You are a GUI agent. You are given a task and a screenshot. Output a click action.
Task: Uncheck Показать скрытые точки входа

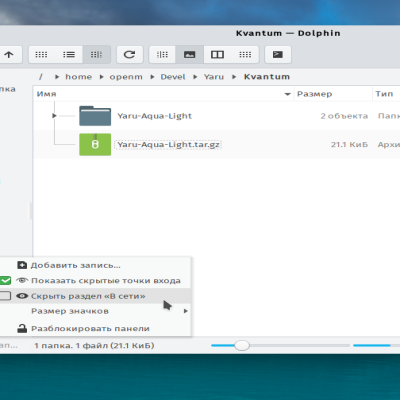pyautogui.click(x=5, y=281)
